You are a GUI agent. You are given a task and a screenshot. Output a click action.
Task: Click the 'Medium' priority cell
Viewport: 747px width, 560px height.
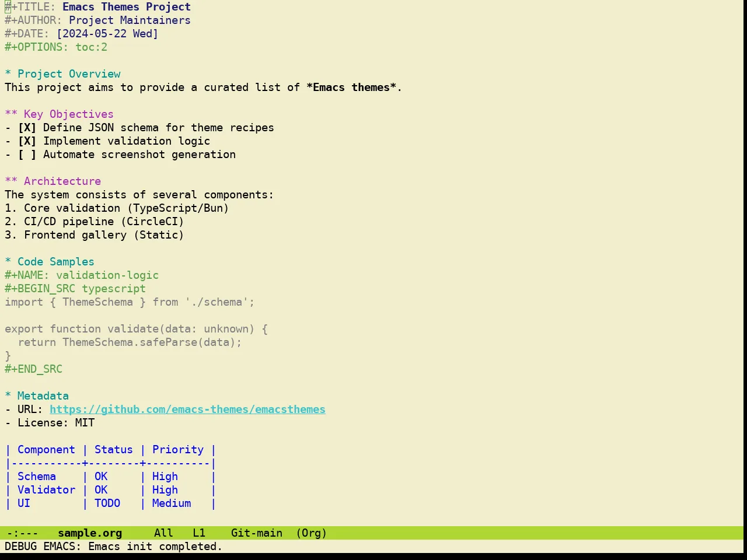tap(172, 503)
